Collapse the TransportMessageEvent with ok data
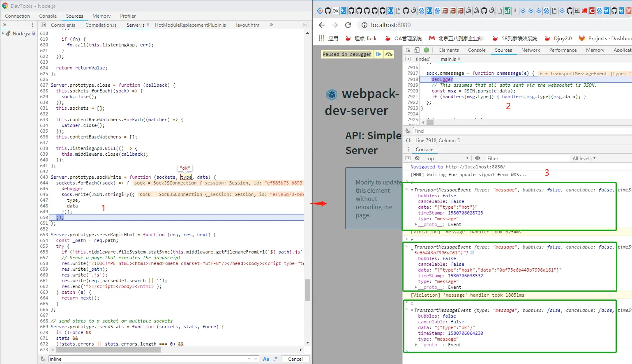This screenshot has width=632, height=364. pos(412,310)
